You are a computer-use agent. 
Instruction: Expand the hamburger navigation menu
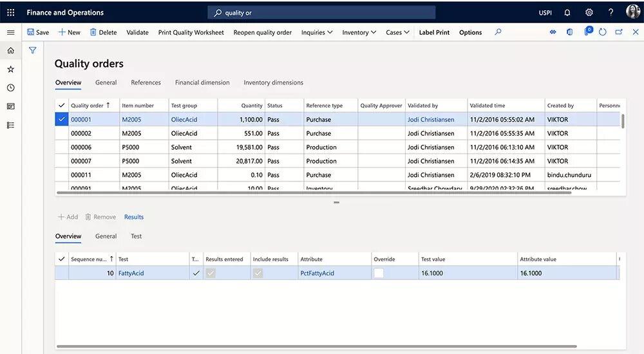11,32
